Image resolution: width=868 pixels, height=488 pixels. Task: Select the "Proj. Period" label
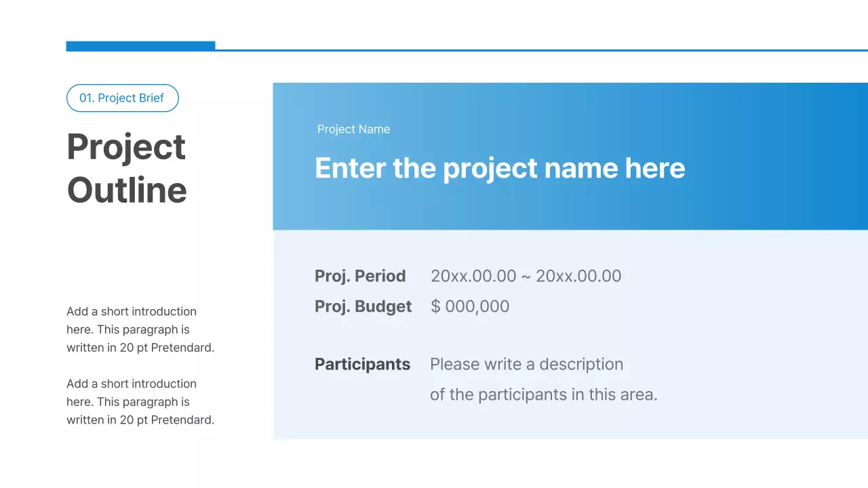click(360, 277)
